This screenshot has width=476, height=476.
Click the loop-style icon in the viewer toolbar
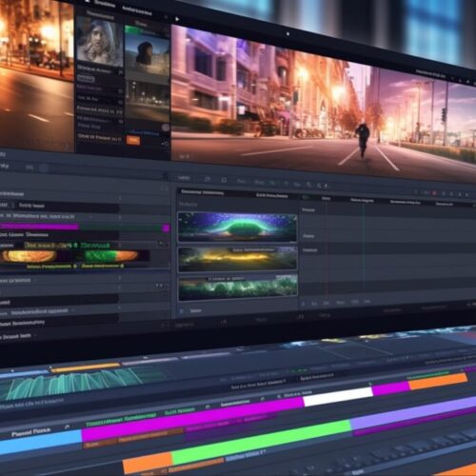click(208, 179)
